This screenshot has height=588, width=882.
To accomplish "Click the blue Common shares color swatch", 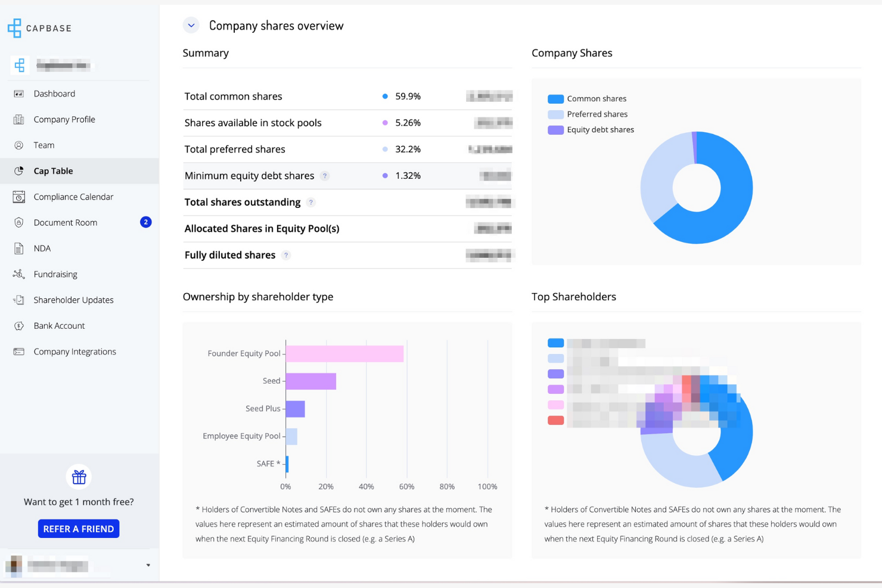I will point(555,98).
